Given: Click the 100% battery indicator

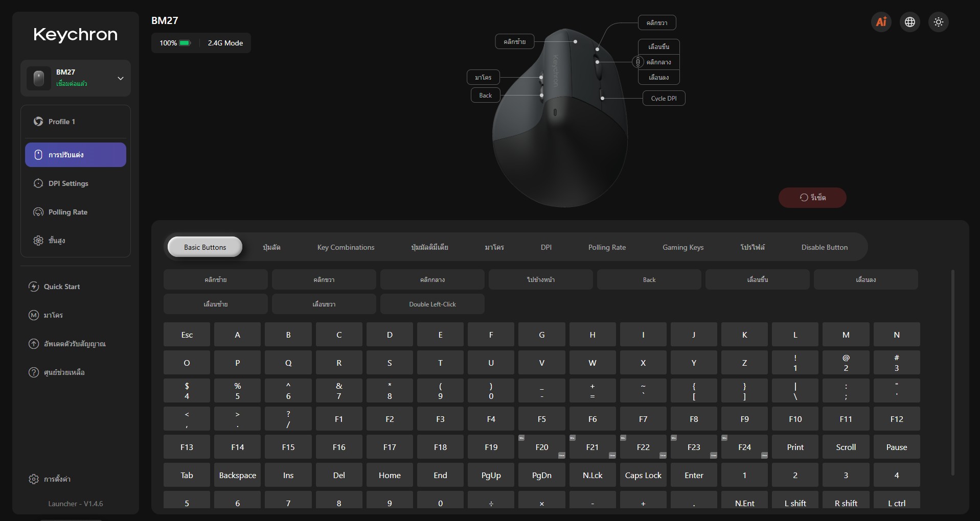Looking at the screenshot, I should pyautogui.click(x=175, y=43).
